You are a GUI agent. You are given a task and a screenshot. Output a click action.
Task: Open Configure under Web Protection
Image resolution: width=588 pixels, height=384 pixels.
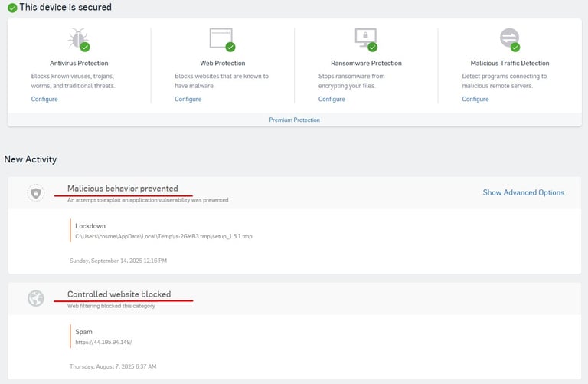coord(188,99)
